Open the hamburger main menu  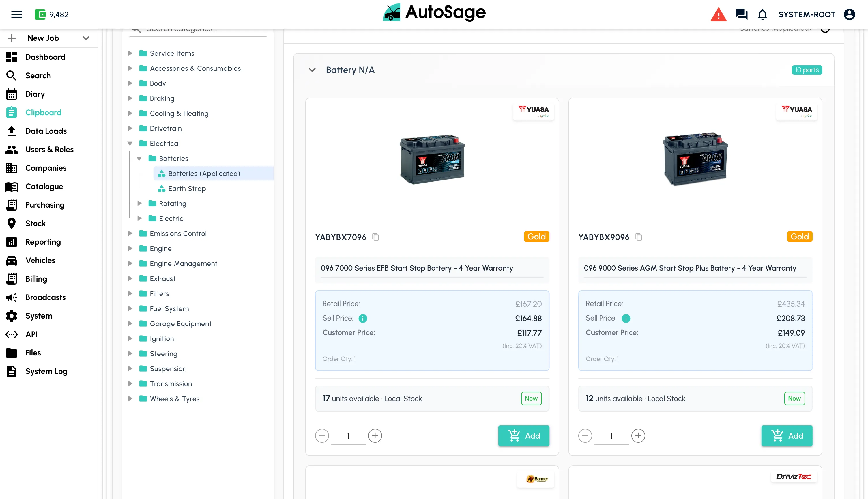point(16,14)
